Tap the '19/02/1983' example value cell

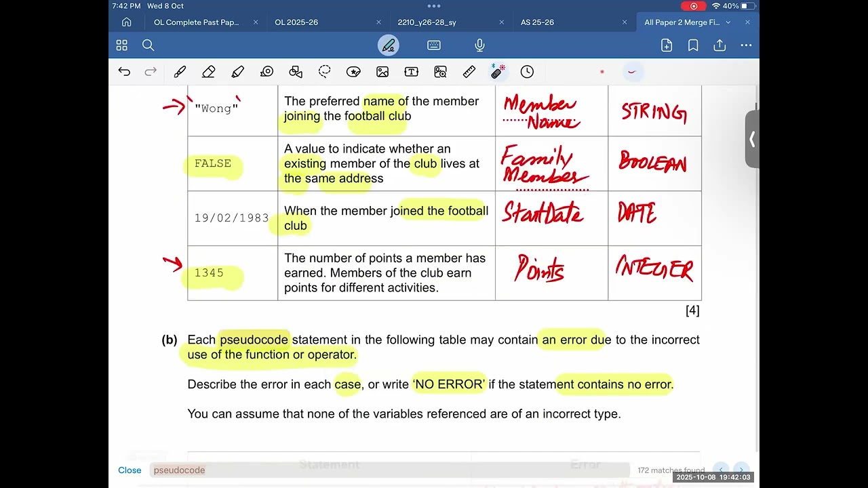pos(232,218)
